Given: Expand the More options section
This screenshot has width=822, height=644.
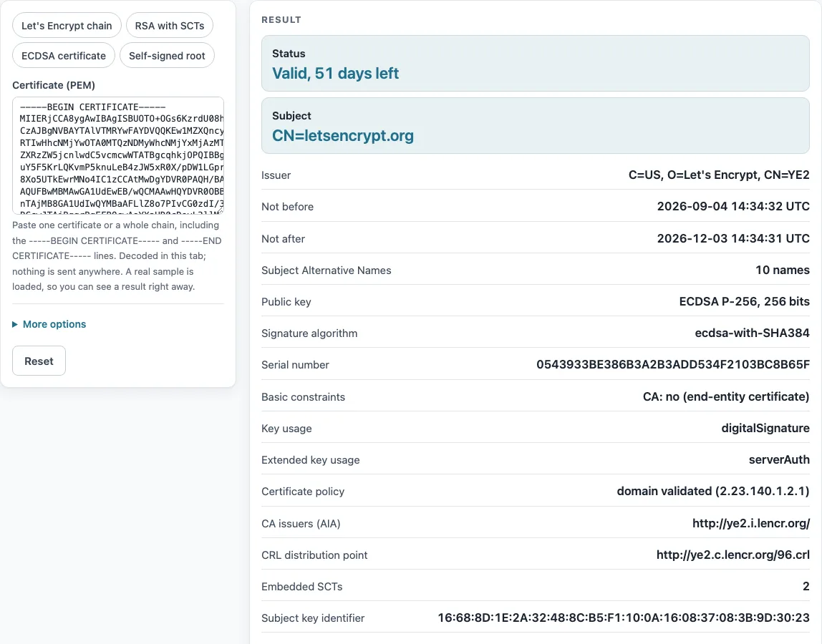Looking at the screenshot, I should (49, 324).
